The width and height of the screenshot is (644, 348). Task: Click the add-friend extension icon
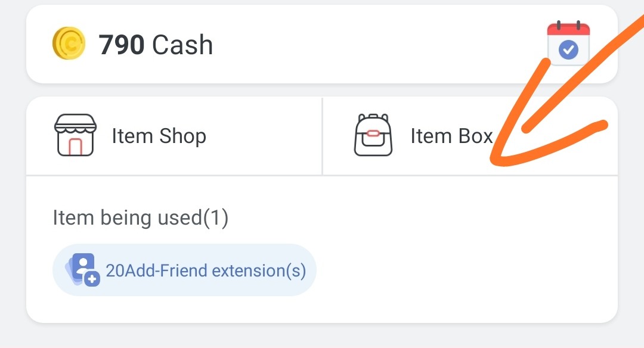(x=82, y=269)
